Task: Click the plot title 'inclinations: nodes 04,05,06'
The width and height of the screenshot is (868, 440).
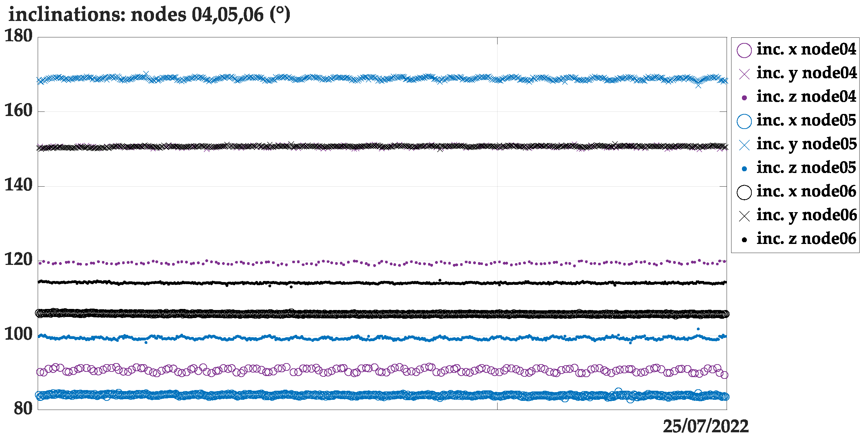Action: [149, 15]
